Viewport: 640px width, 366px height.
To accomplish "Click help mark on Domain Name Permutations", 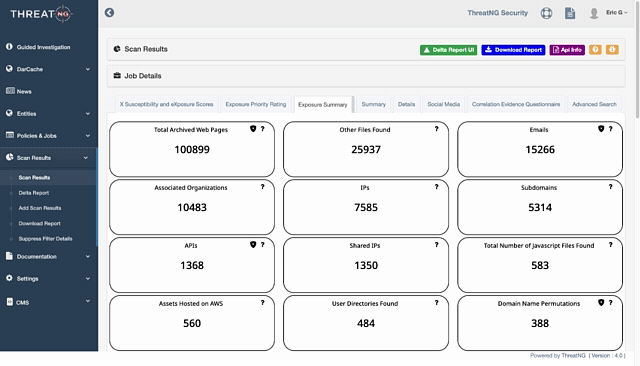I will (x=610, y=303).
